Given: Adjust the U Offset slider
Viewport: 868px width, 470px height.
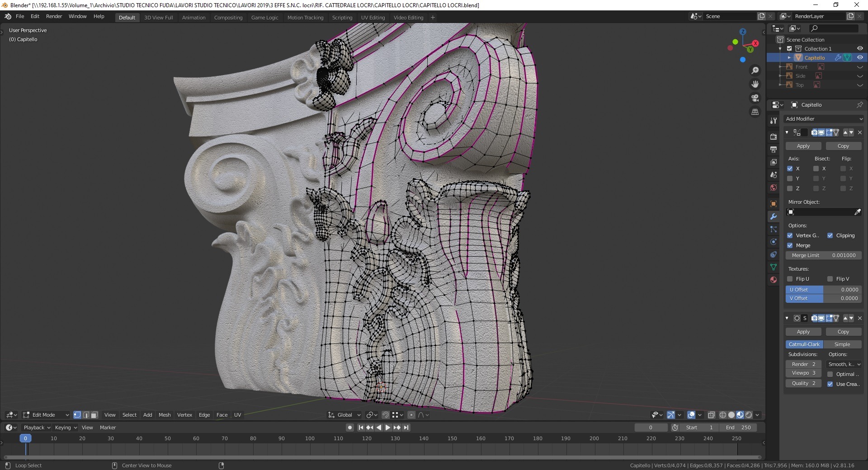Looking at the screenshot, I should (824, 290).
